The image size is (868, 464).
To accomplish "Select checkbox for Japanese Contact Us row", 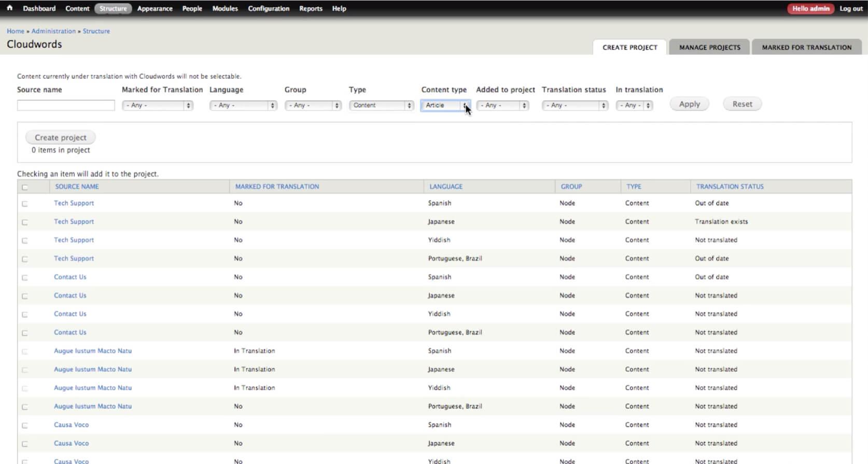I will click(25, 296).
